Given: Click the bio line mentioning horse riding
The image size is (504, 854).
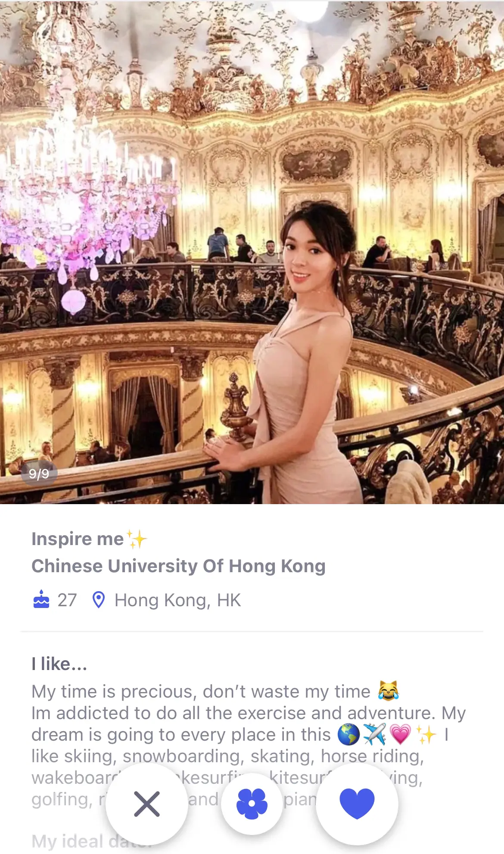Looking at the screenshot, I should coord(228,756).
